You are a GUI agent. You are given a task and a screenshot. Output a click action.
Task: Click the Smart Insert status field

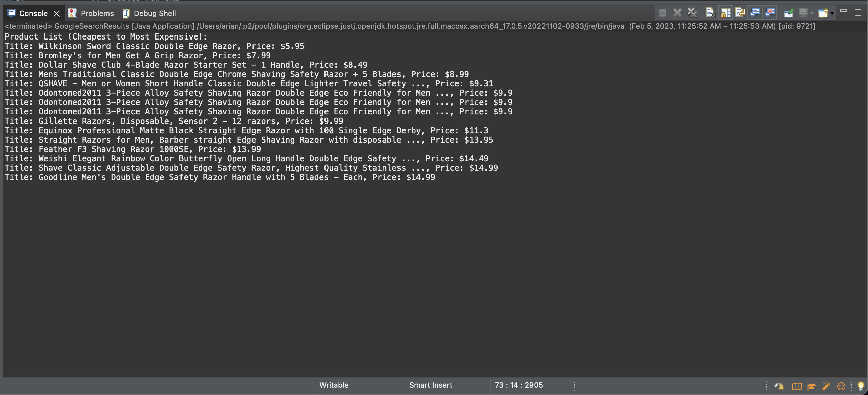[x=431, y=385]
